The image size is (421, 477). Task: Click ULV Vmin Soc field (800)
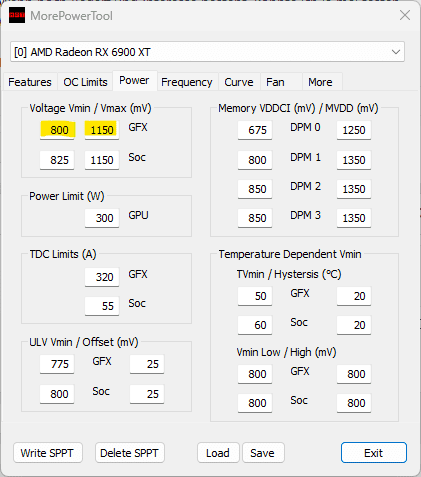click(57, 394)
